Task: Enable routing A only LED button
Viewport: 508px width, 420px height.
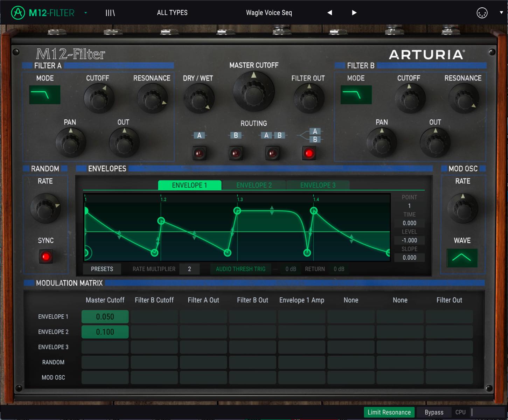Action: (199, 153)
